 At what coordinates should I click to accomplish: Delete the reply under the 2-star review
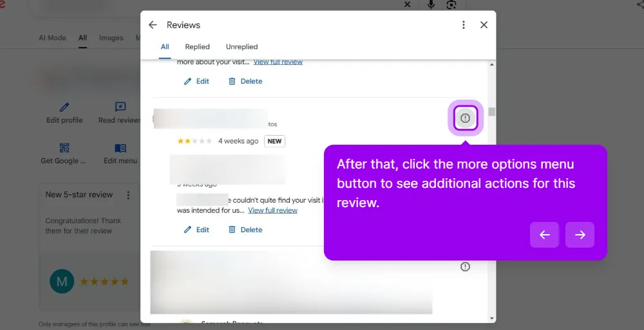[245, 230]
